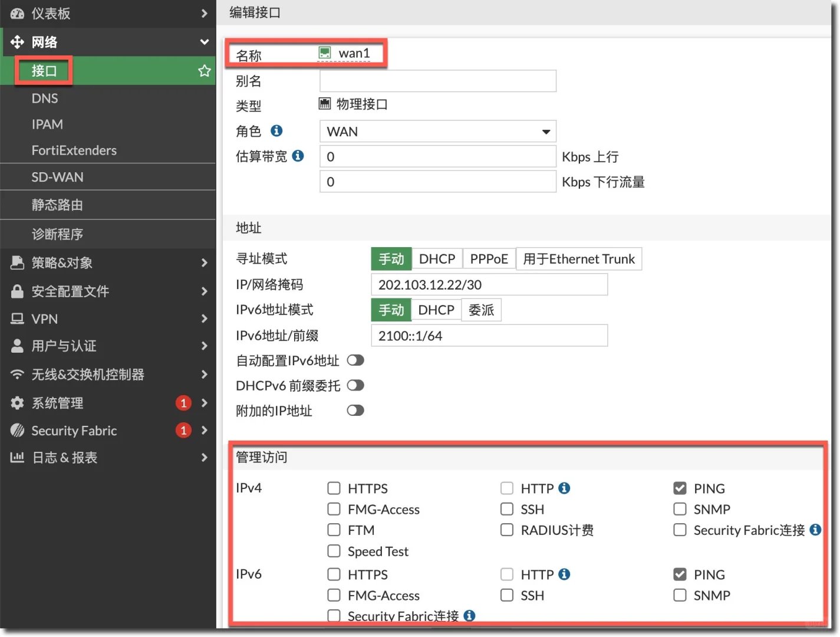Click the 用户与认证 sidebar icon
The height and width of the screenshot is (637, 840).
pos(17,346)
